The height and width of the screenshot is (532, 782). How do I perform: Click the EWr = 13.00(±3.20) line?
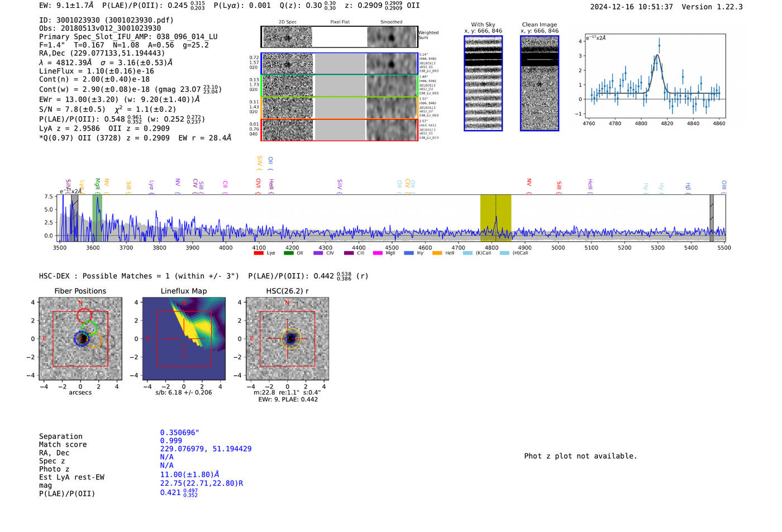tap(120, 99)
